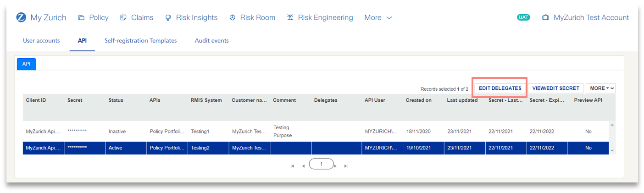The height and width of the screenshot is (193, 644).
Task: Click the EDIT DELEGATES button
Action: pyautogui.click(x=500, y=88)
